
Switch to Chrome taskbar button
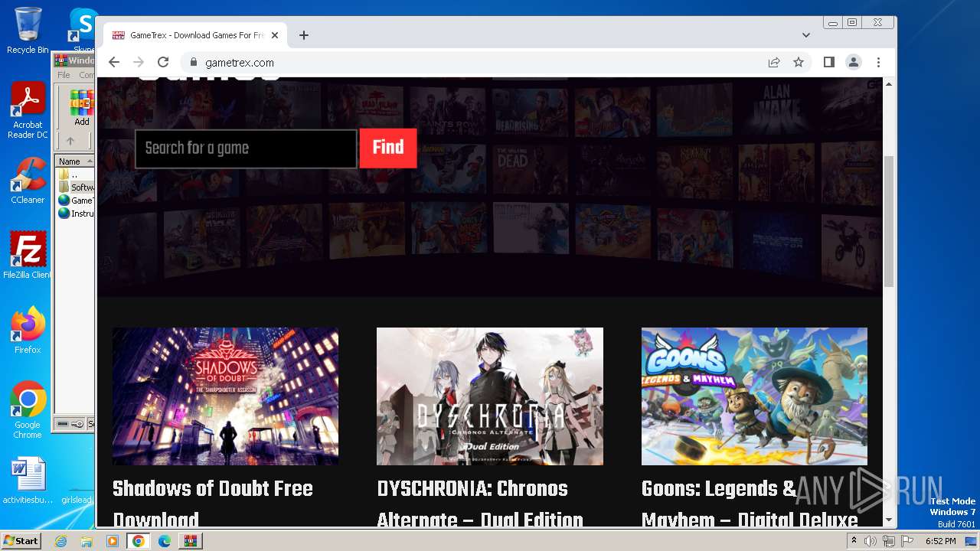click(x=139, y=541)
